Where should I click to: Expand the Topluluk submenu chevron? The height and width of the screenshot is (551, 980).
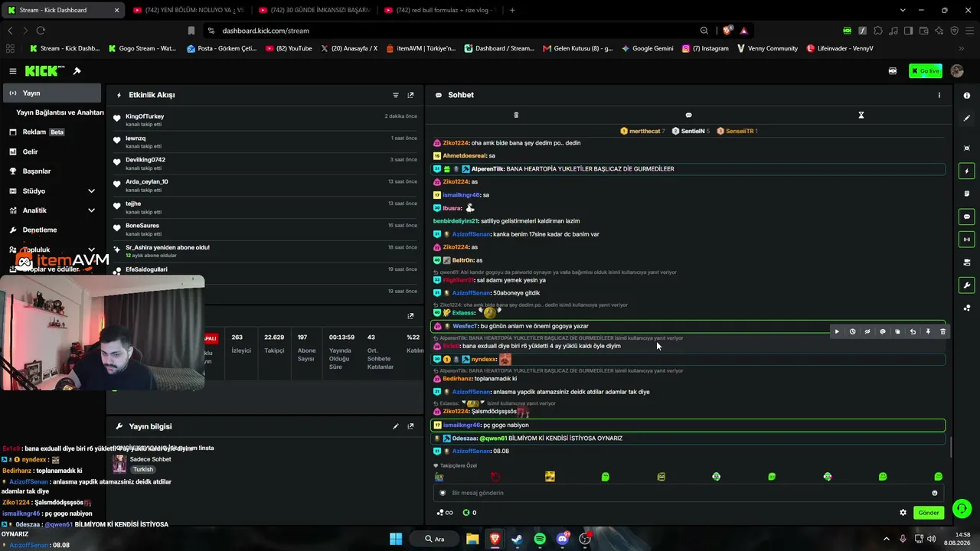91,249
